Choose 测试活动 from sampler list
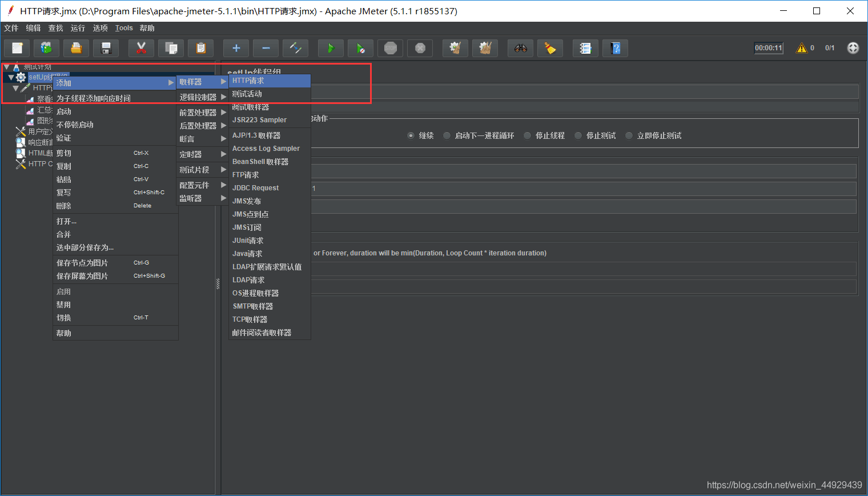This screenshot has width=868, height=496. 270,94
